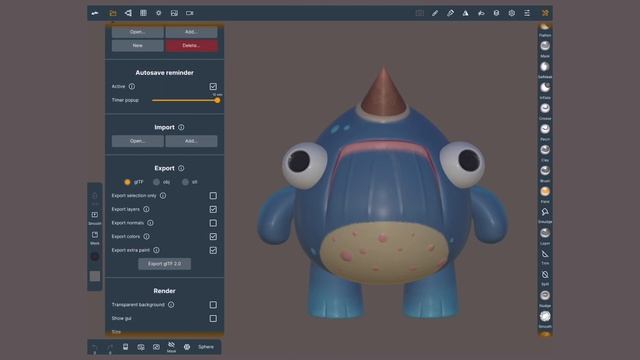Adjust the Timer popup slider
Screen dimensions: 640x360
click(x=184, y=100)
